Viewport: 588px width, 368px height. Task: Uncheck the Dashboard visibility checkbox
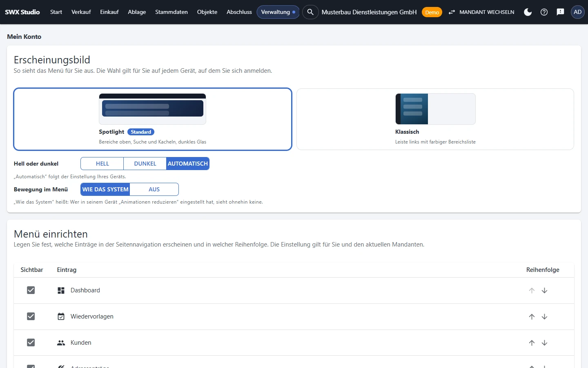click(31, 290)
